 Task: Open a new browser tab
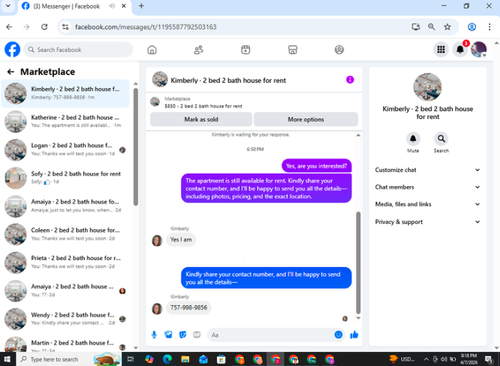[x=141, y=6]
